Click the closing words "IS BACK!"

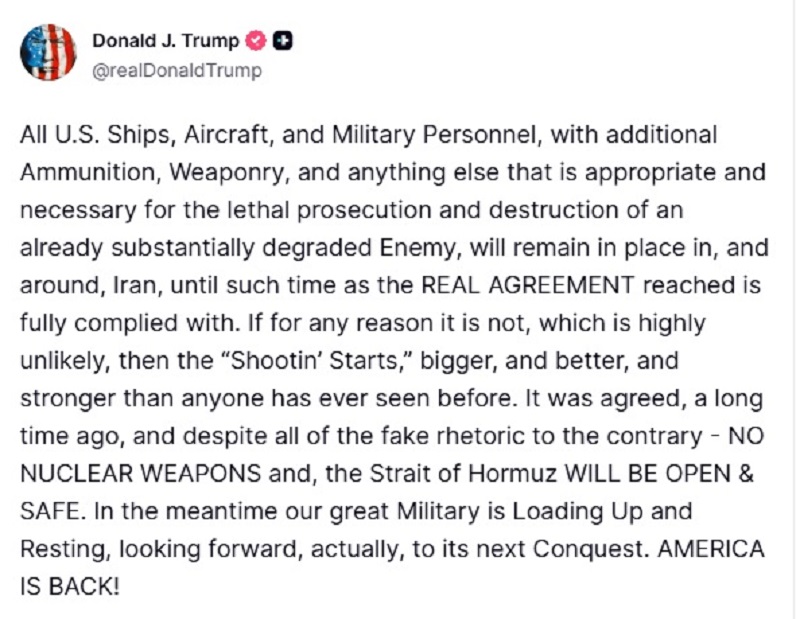[x=70, y=586]
